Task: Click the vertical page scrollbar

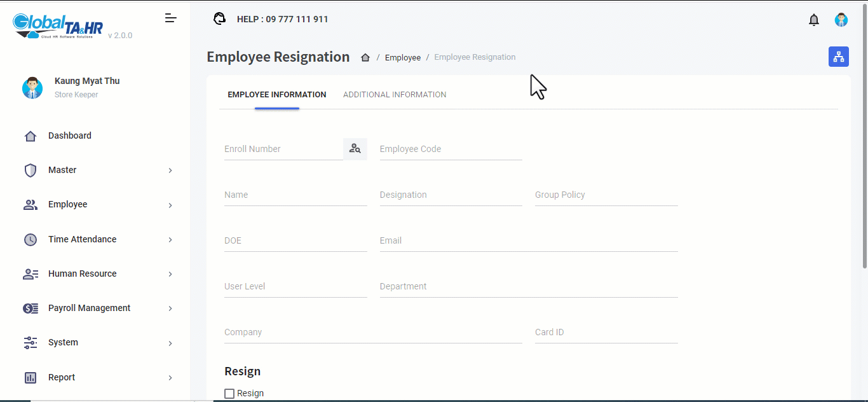Action: point(864,159)
